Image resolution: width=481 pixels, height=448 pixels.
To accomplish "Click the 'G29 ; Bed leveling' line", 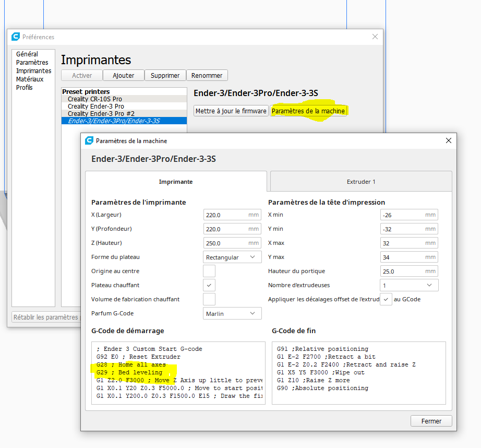I will (129, 372).
